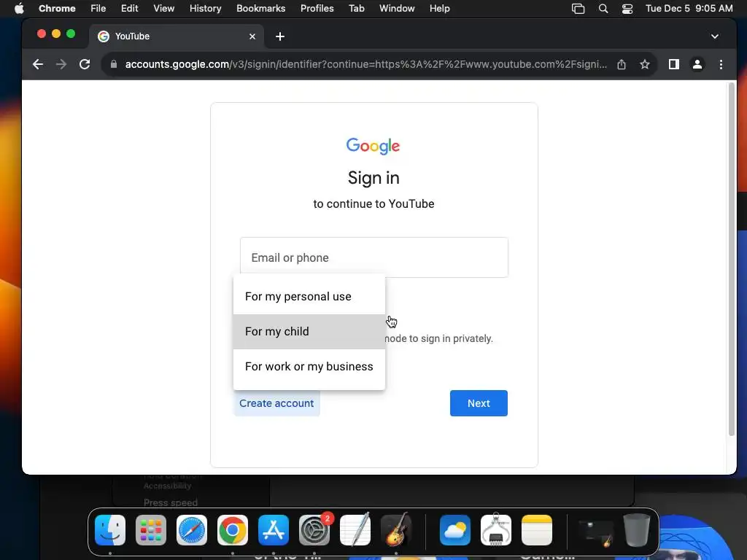This screenshot has width=747, height=560.
Task: Close the YouTube tab
Action: point(252,36)
